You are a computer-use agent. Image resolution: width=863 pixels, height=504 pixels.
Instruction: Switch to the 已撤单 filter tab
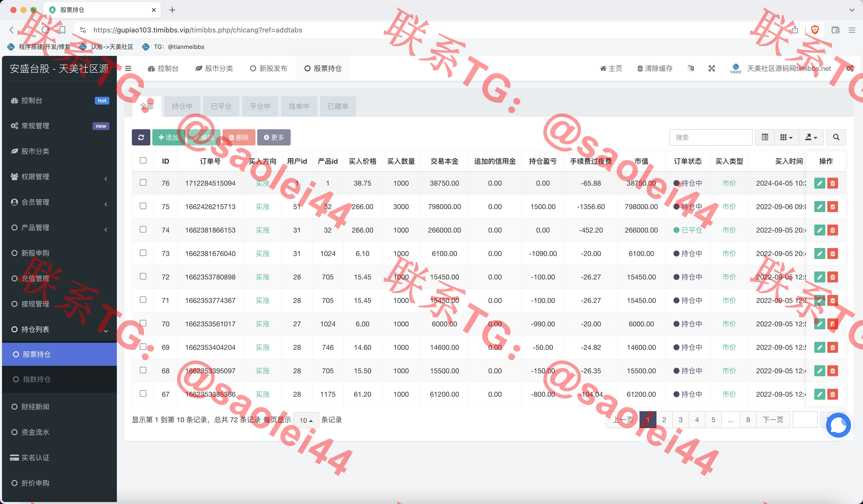[338, 106]
